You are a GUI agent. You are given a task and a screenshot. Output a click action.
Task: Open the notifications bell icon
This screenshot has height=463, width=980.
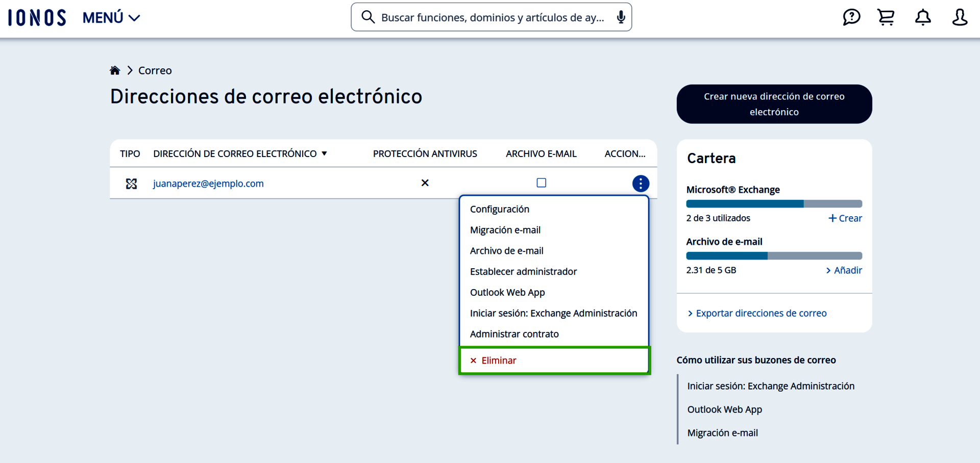coord(923,17)
